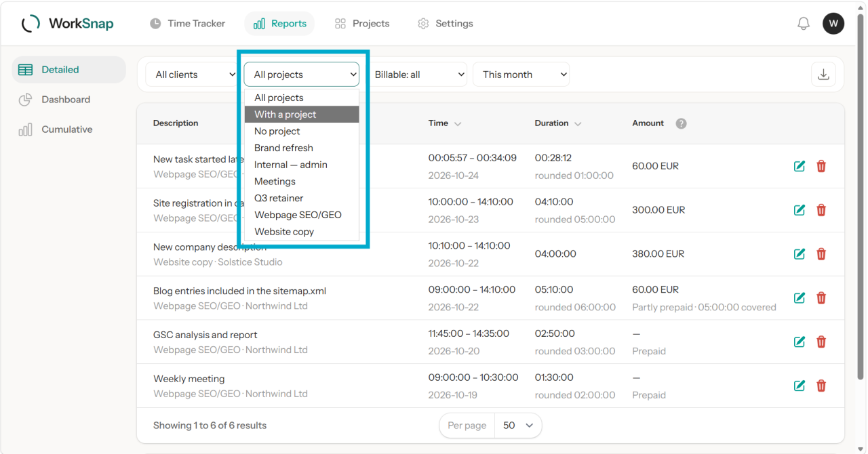Click Weekly meeting description
The width and height of the screenshot is (868, 454).
(x=189, y=379)
